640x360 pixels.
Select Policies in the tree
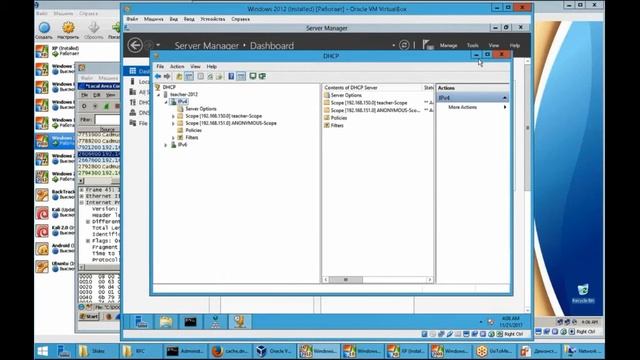(x=193, y=130)
